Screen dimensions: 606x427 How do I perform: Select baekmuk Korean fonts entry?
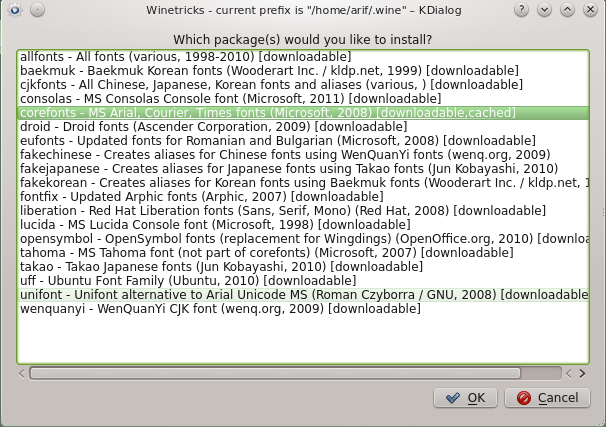tap(303, 71)
